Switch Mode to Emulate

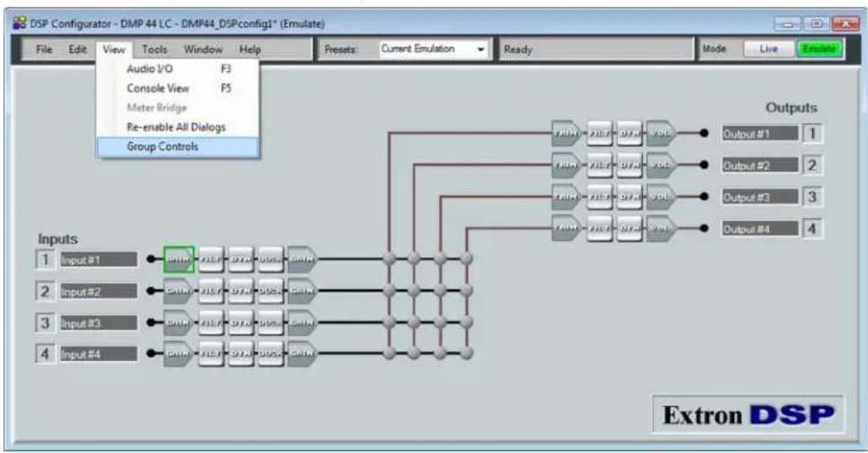click(x=819, y=49)
